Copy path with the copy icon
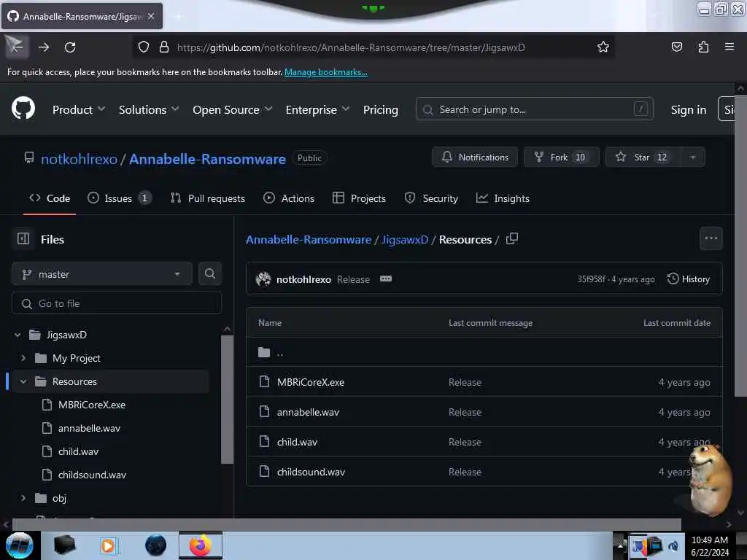This screenshot has height=560, width=747. click(x=511, y=238)
